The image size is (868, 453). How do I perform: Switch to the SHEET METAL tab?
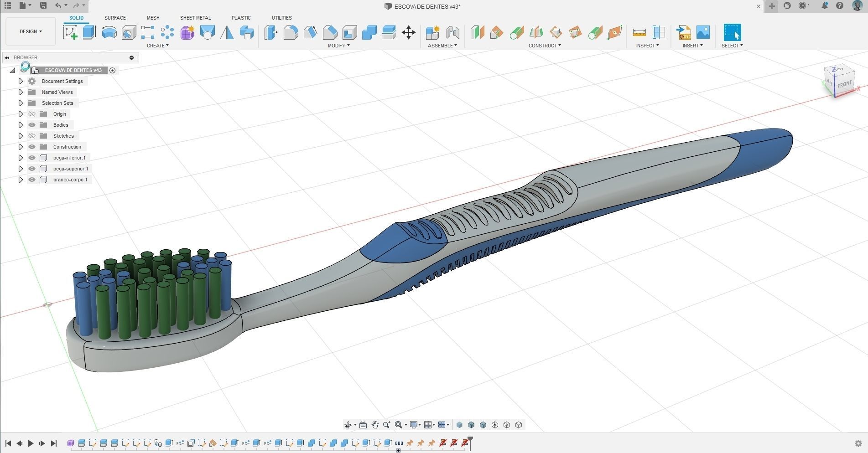[195, 18]
